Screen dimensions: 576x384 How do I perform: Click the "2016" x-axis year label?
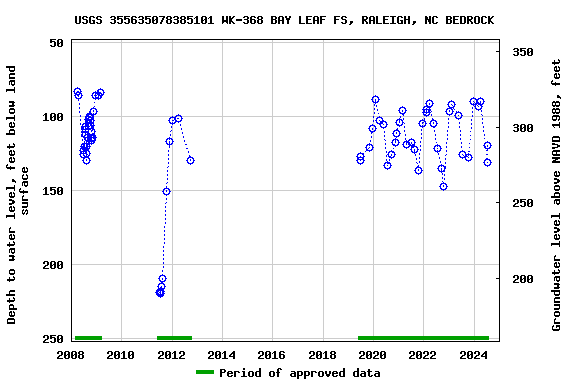click(272, 355)
